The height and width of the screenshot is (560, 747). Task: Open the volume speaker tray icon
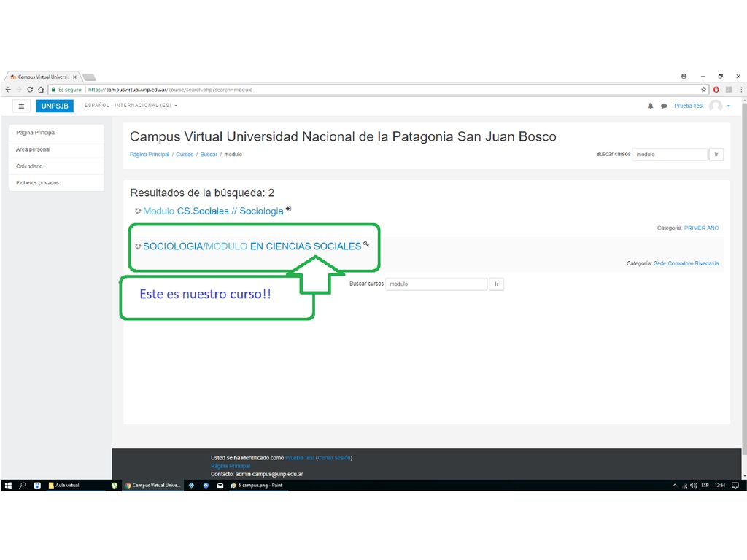coord(694,485)
